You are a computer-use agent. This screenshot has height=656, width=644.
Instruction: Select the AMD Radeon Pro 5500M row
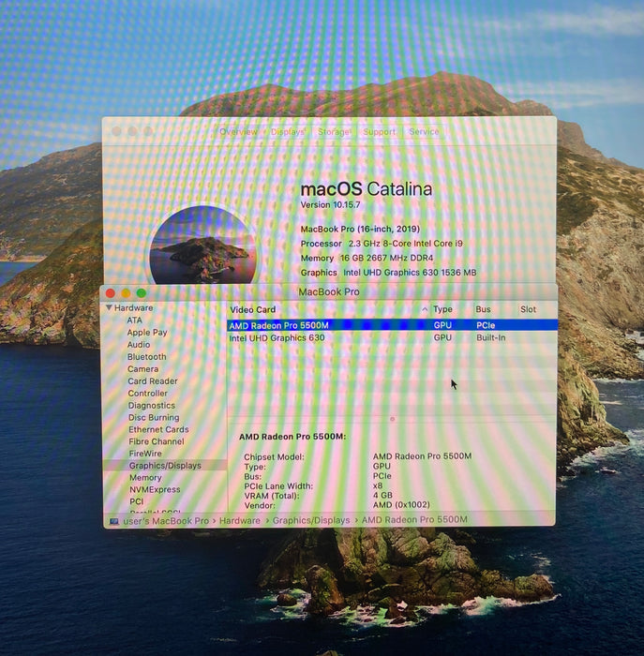click(x=393, y=325)
